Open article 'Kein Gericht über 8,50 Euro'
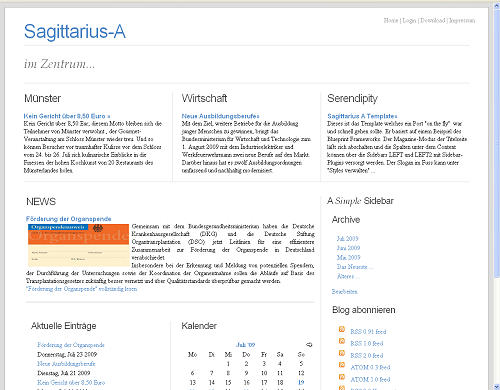This screenshot has width=500, height=390. coord(67,116)
